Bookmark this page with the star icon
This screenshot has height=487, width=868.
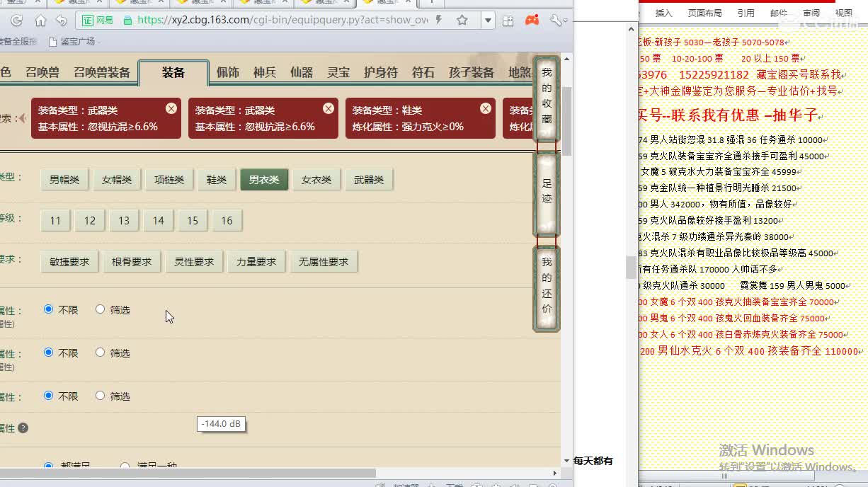coord(462,20)
